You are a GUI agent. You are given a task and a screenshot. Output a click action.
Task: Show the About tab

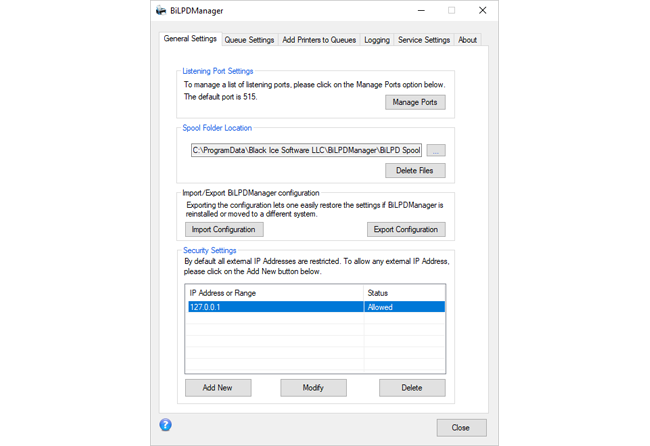467,40
